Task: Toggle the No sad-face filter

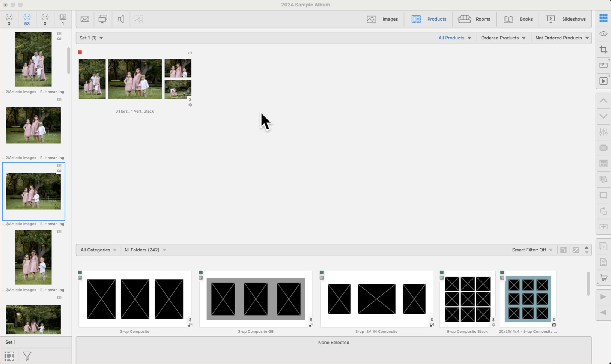Action: (x=45, y=20)
